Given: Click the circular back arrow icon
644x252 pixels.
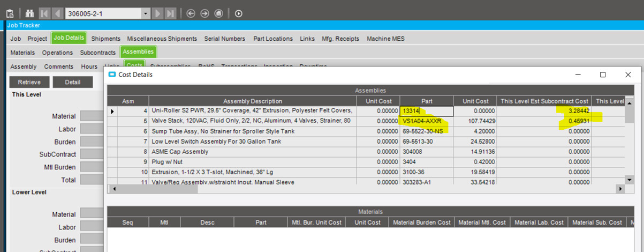Looking at the screenshot, I should point(191,13).
